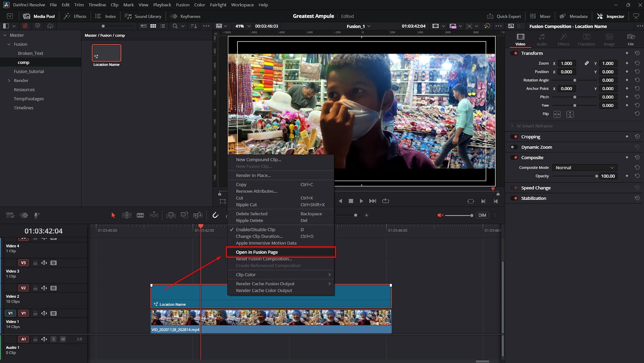Open the Composite Mode Normal dropdown
The image size is (644, 363).
[x=584, y=168]
